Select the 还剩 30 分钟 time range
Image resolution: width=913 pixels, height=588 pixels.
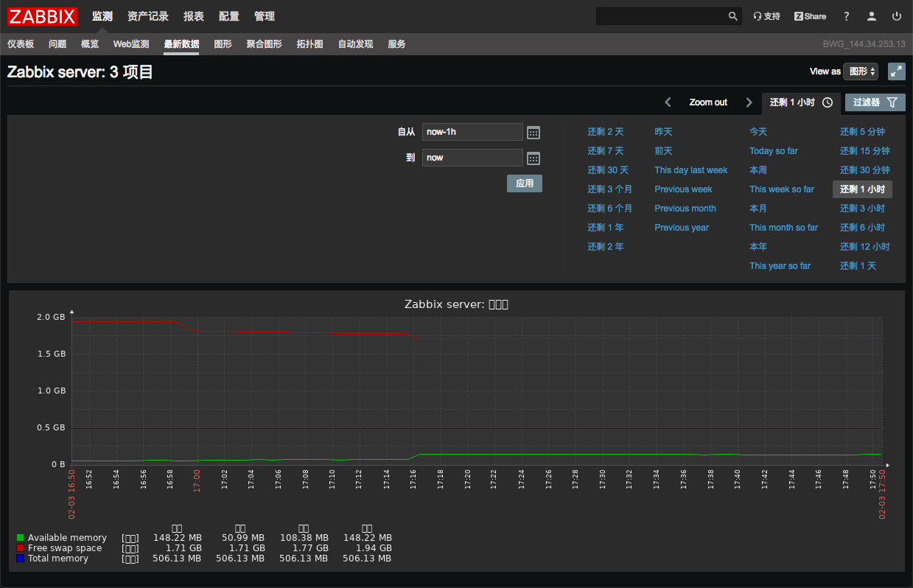pyautogui.click(x=864, y=170)
